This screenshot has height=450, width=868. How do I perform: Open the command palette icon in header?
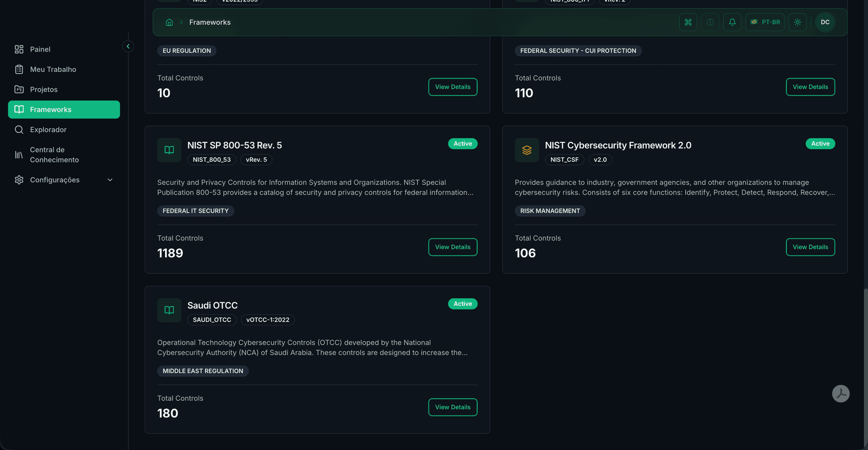[688, 22]
